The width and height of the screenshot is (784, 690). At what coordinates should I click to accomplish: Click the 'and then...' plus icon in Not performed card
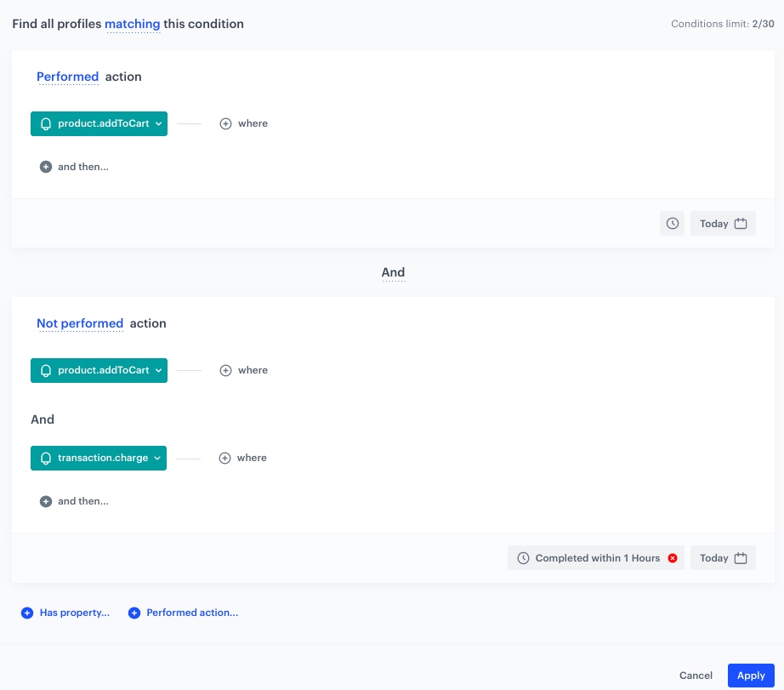[x=46, y=501]
